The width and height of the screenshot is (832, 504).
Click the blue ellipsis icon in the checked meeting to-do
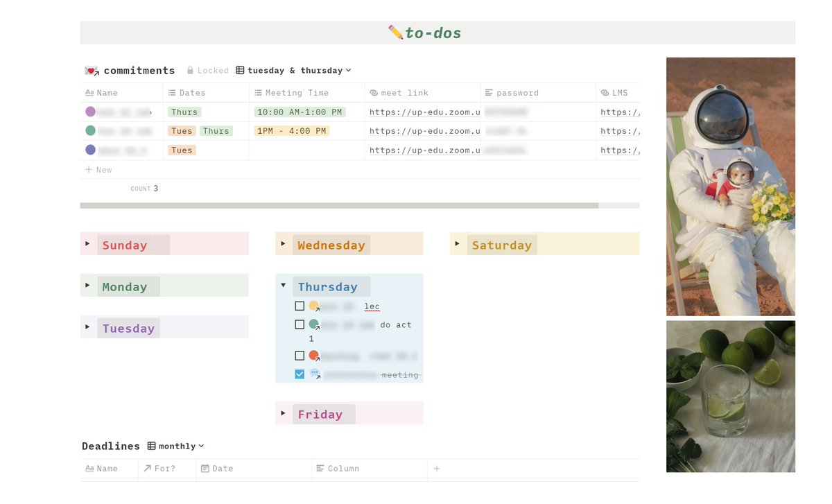click(315, 374)
